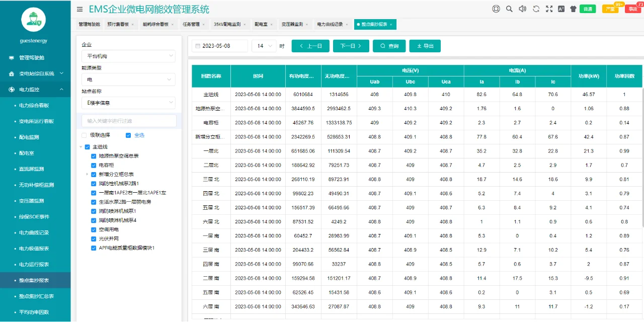Click the 电力监控 icon in the sidebar
644x322 pixels.
(x=11, y=89)
